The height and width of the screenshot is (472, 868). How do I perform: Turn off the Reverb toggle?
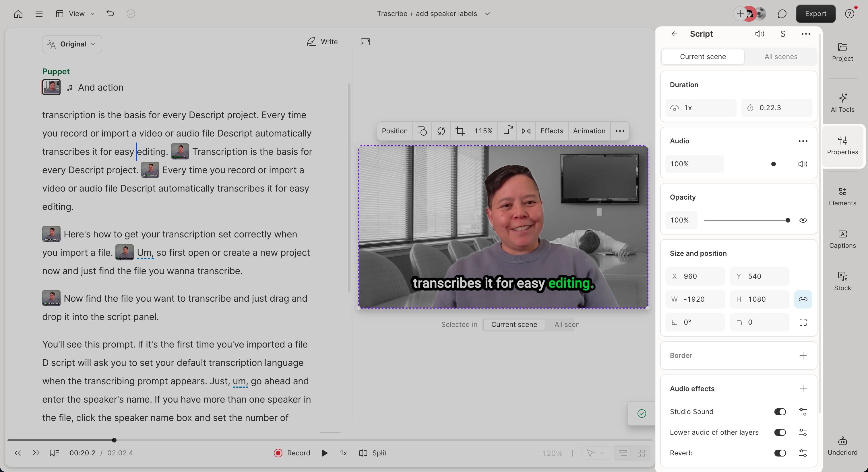tap(780, 453)
